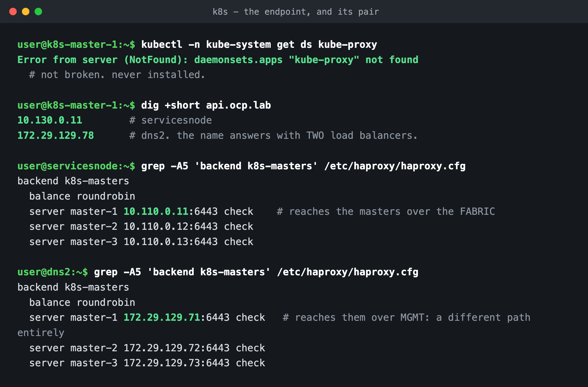The image size is (588, 387).
Task: Click the grep command on servicesnode line
Action: (304, 166)
